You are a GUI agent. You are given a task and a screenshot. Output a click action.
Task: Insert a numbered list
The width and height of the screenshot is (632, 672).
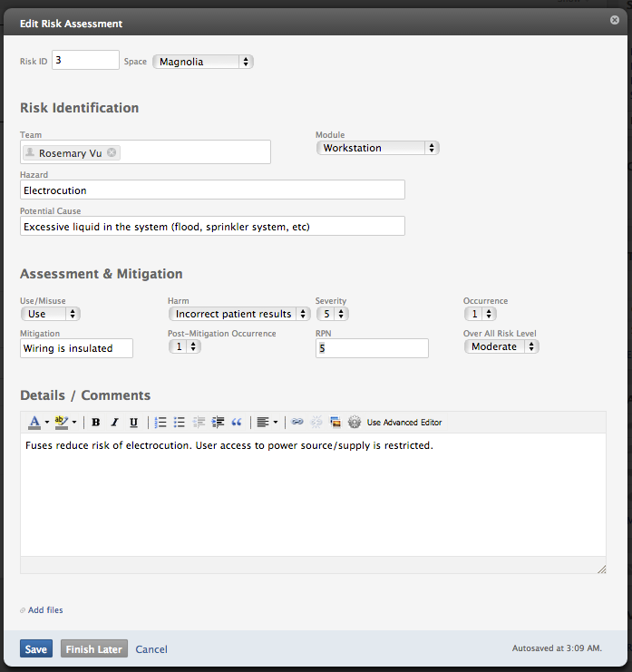click(160, 423)
